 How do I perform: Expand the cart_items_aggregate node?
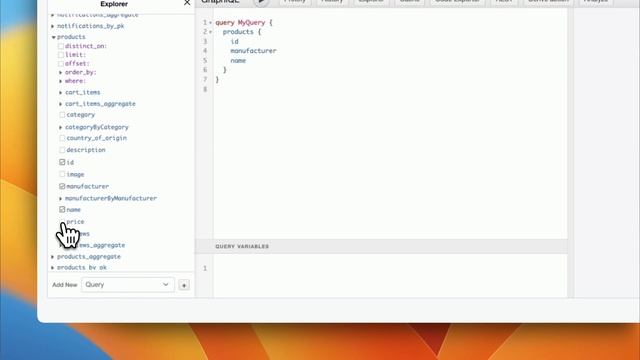[60, 104]
